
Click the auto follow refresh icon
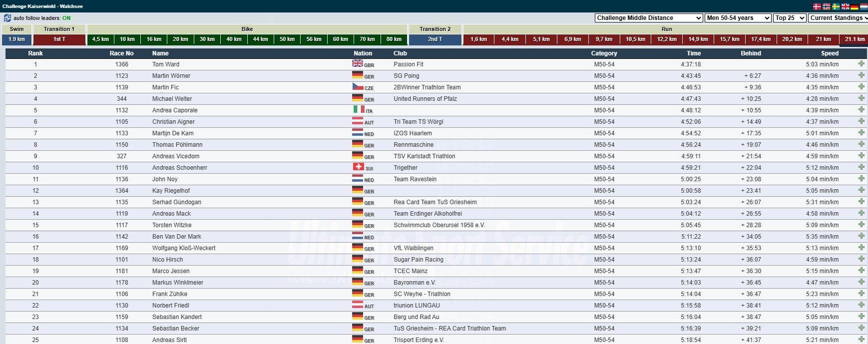(x=7, y=18)
